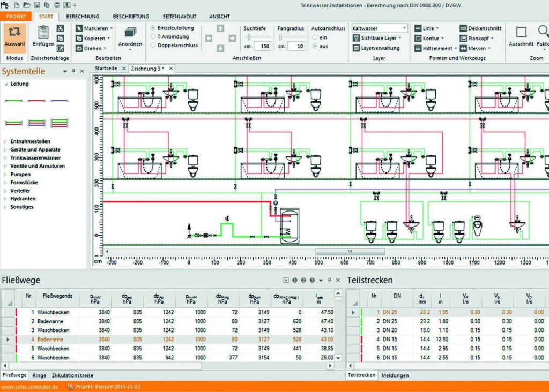
Task: Select the single red pipe in Leitung
Action: pos(36,101)
